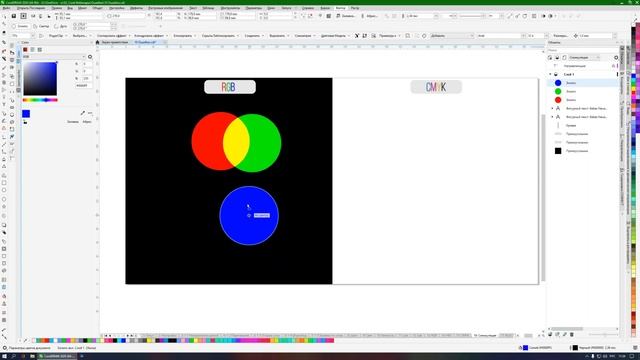640x360 pixels.
Task: Click the circle icon before Добавить dropdown
Action: (424, 36)
